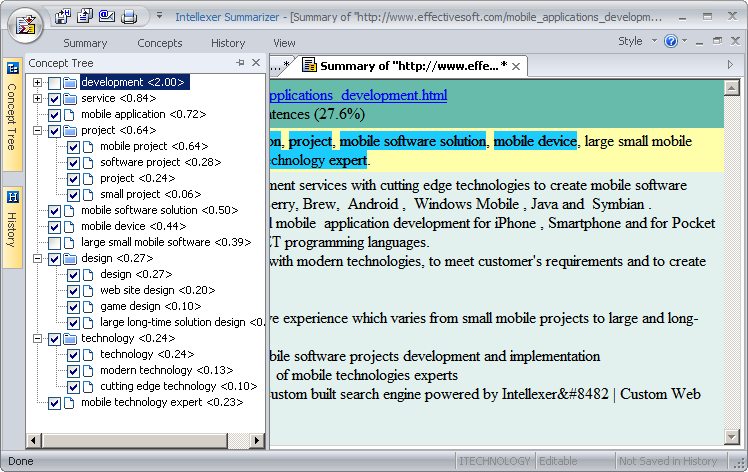Check the development concept checkbox
The height and width of the screenshot is (472, 748).
[55, 83]
